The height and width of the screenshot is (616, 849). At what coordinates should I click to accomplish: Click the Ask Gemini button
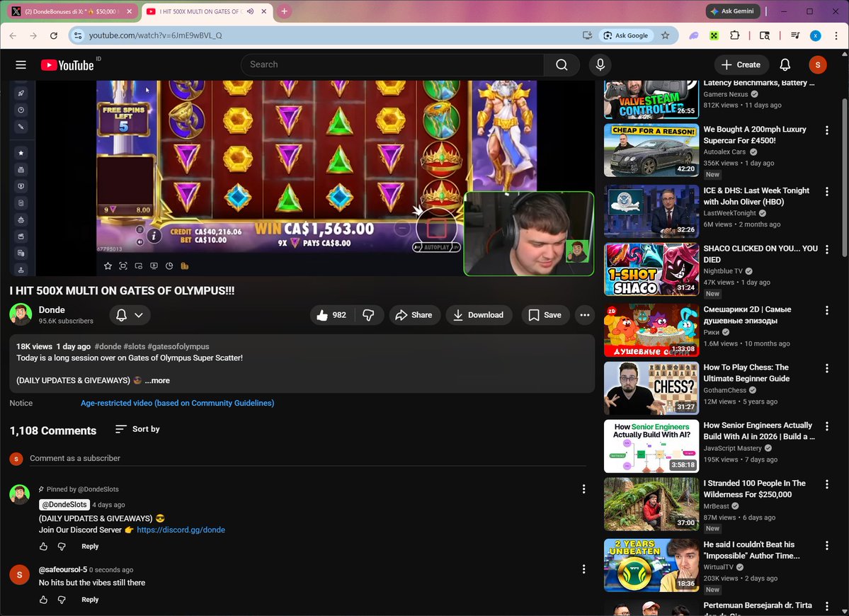733,11
